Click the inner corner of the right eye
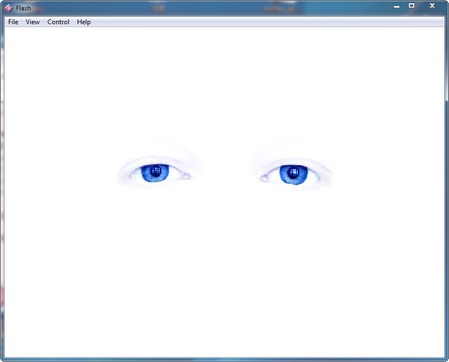449x362 pixels. point(264,178)
